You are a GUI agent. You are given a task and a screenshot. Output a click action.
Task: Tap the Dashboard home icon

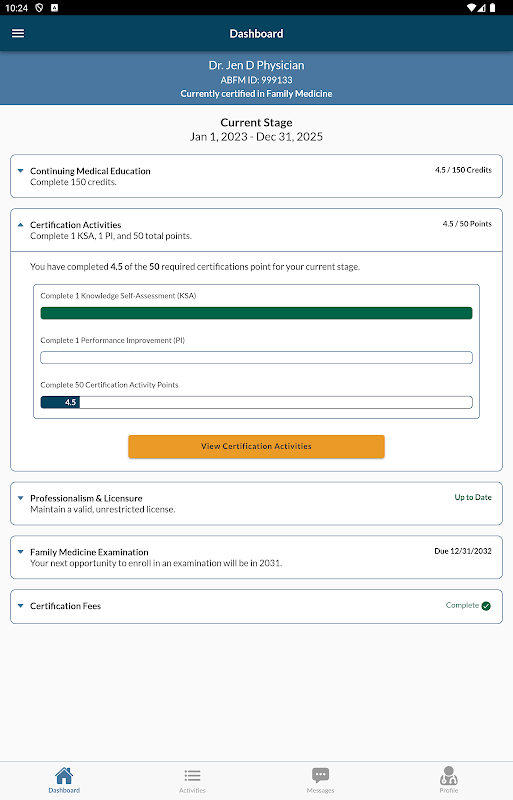coord(64,776)
